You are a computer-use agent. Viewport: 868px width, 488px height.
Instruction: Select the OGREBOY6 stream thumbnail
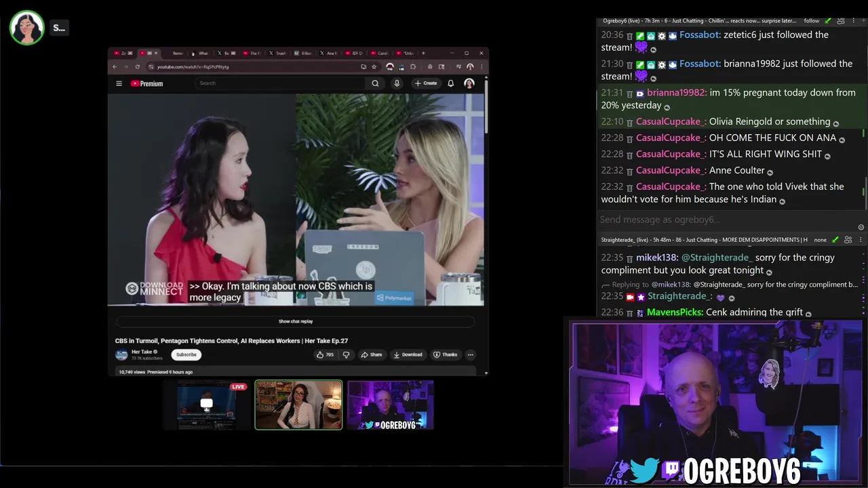[391, 405]
